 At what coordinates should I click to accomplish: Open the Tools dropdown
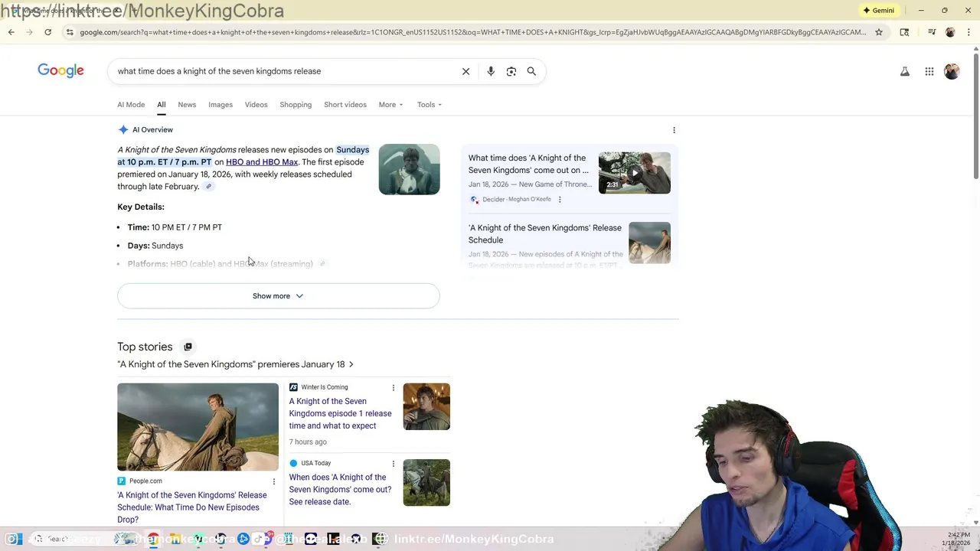[x=430, y=105]
